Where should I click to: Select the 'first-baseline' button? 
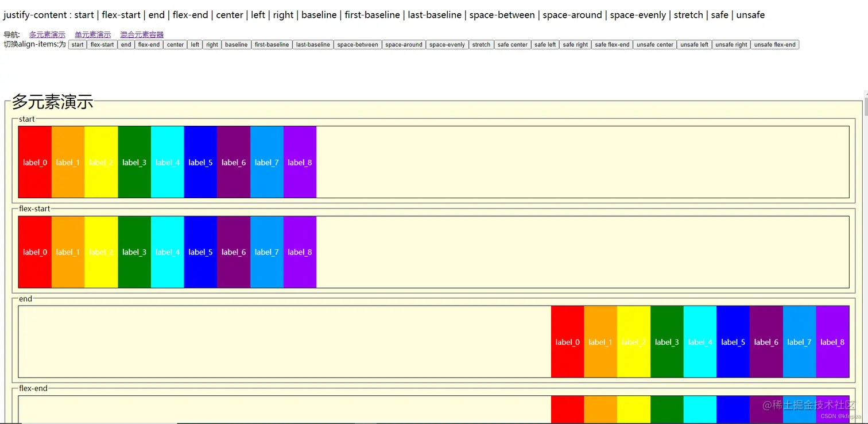pyautogui.click(x=272, y=44)
